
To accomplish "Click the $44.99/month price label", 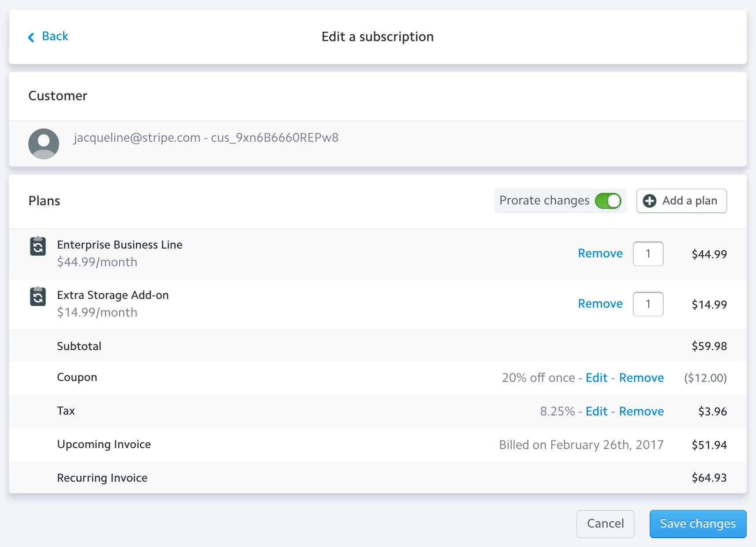I will pos(97,262).
